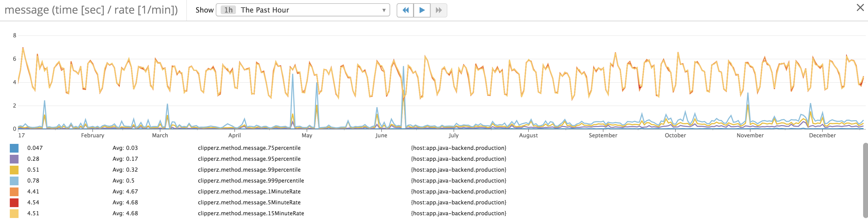Click the current value 0.51
Viewport: 868px width, 224px height.
click(x=33, y=170)
